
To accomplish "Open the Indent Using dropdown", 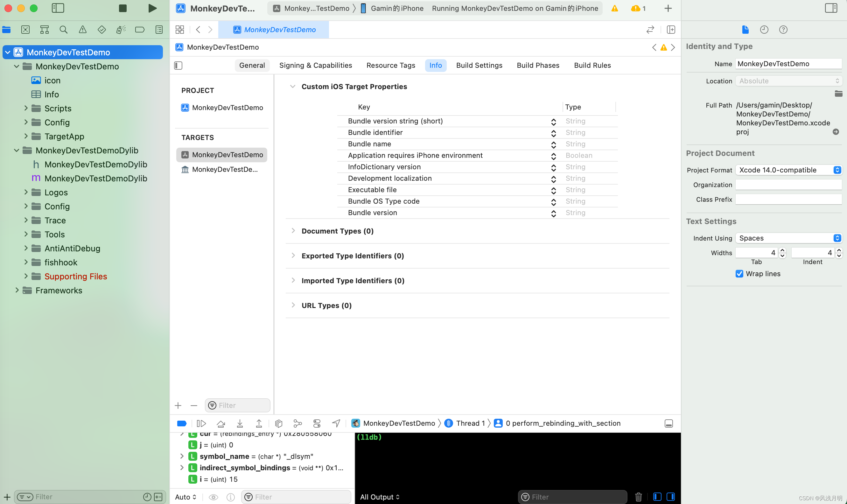I will pos(788,238).
